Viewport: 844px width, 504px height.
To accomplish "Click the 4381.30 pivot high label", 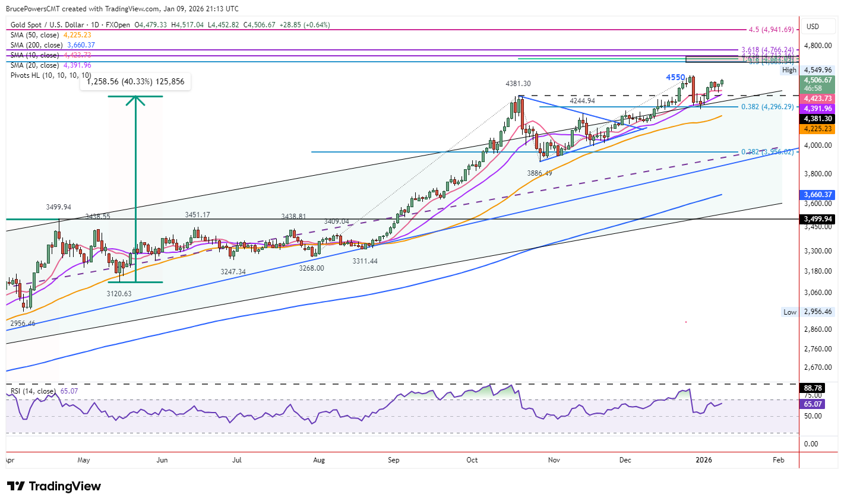I will pos(518,84).
